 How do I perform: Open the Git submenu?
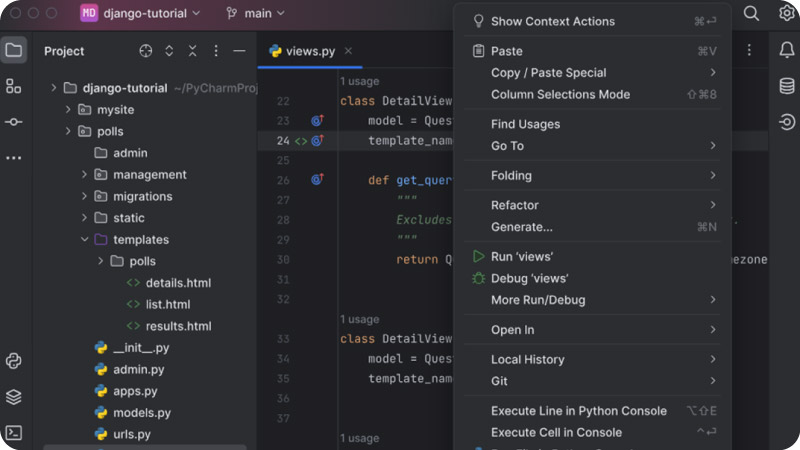point(592,381)
